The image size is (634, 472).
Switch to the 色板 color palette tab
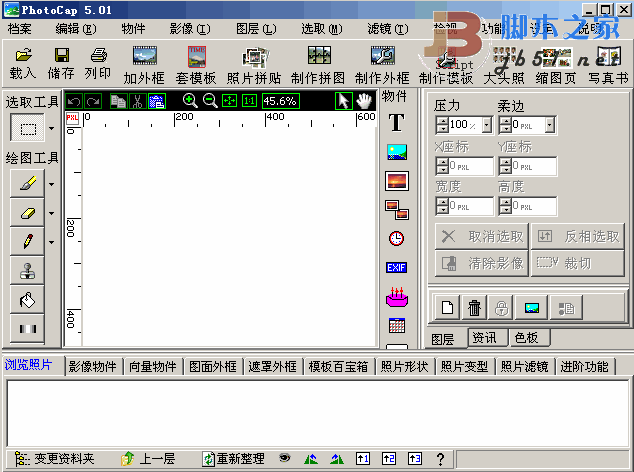[529, 338]
